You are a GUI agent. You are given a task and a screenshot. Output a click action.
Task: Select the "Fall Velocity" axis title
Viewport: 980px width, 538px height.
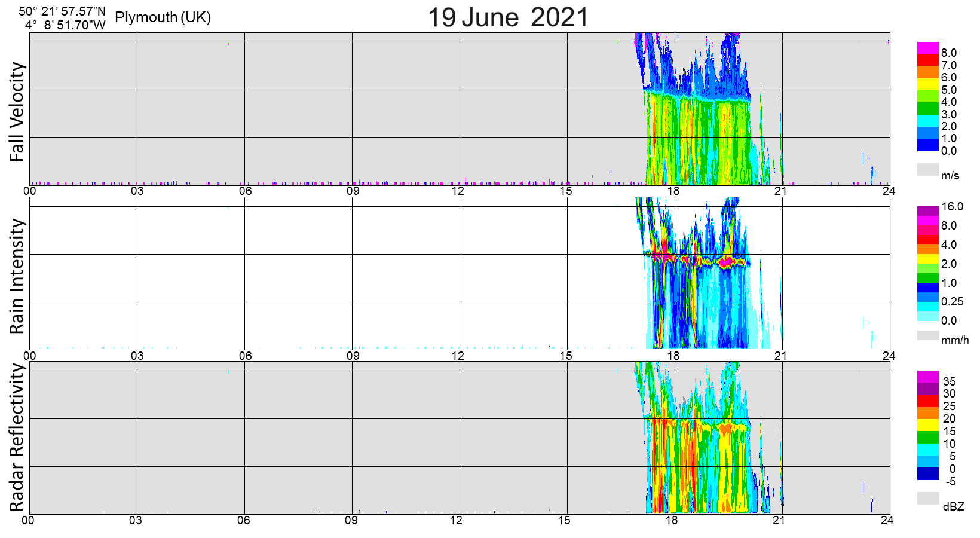point(17,112)
